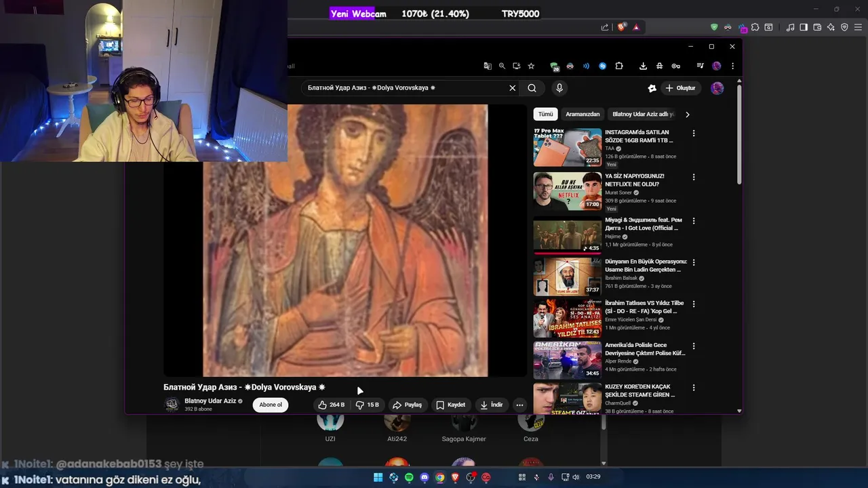Open the green chat extension with badge 20
This screenshot has width=868, height=488.
point(554,66)
